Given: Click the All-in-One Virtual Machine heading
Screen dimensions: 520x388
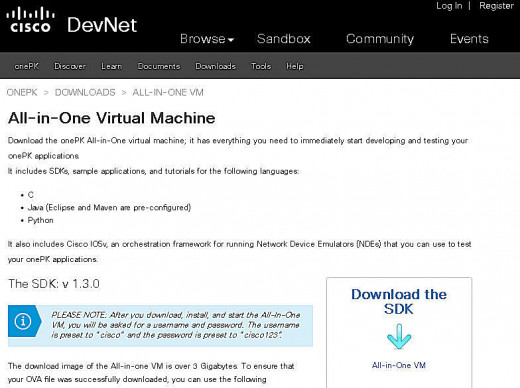Looking at the screenshot, I should [x=112, y=118].
